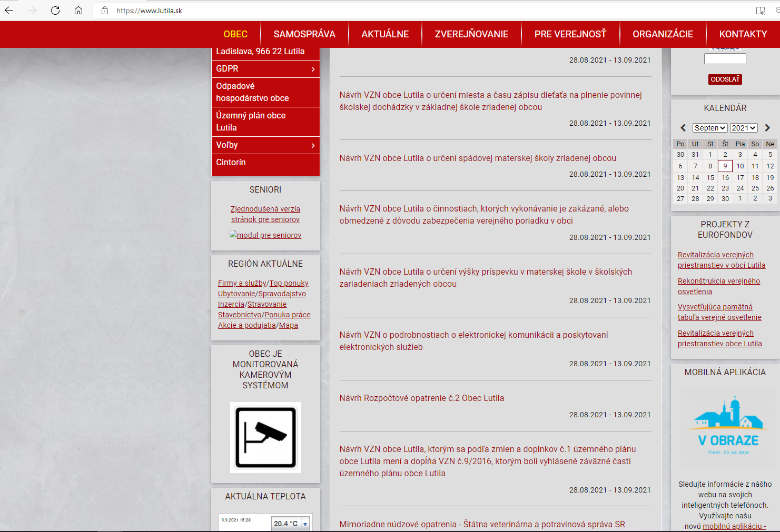Open Firmy a služby link
The height and width of the screenshot is (532, 780).
click(242, 283)
